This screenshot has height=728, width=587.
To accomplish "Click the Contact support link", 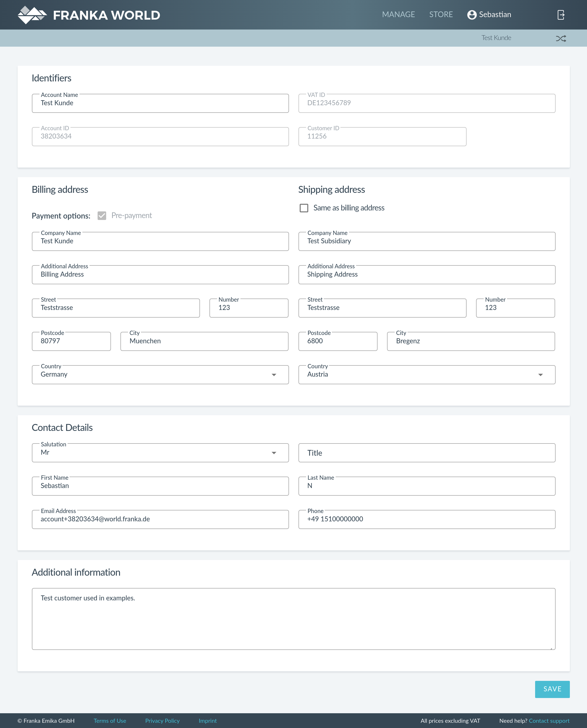I will 549,721.
